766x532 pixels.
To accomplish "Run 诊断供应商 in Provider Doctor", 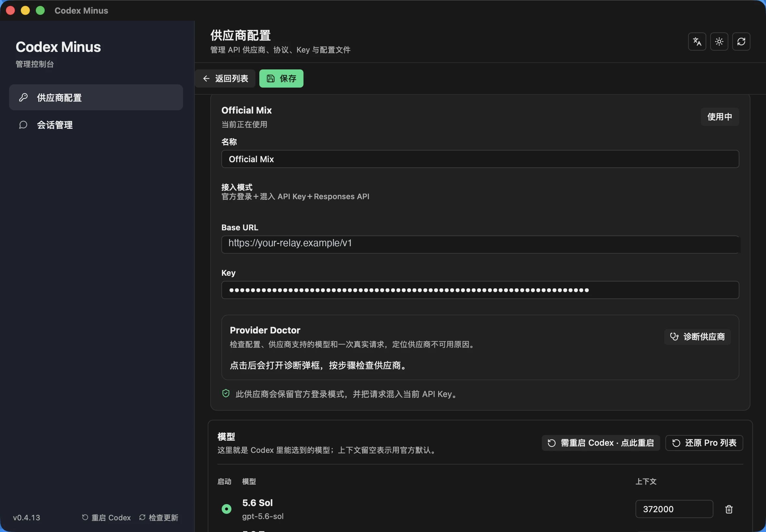I will 697,337.
